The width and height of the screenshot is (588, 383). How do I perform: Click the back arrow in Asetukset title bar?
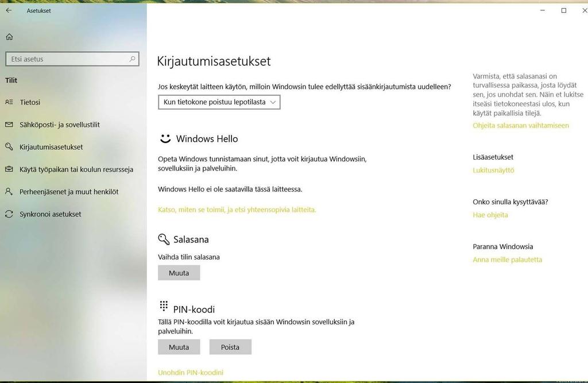9,10
